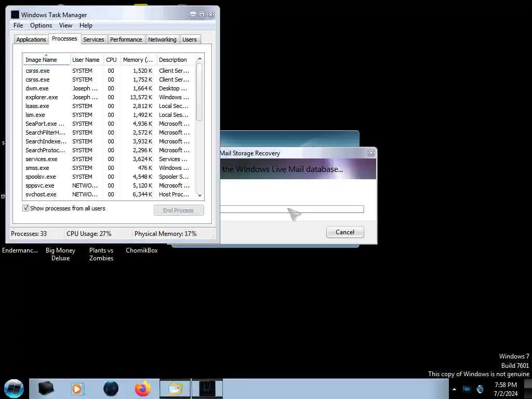This screenshot has height=399, width=532.
Task: Sort by Description column header
Action: 175,60
